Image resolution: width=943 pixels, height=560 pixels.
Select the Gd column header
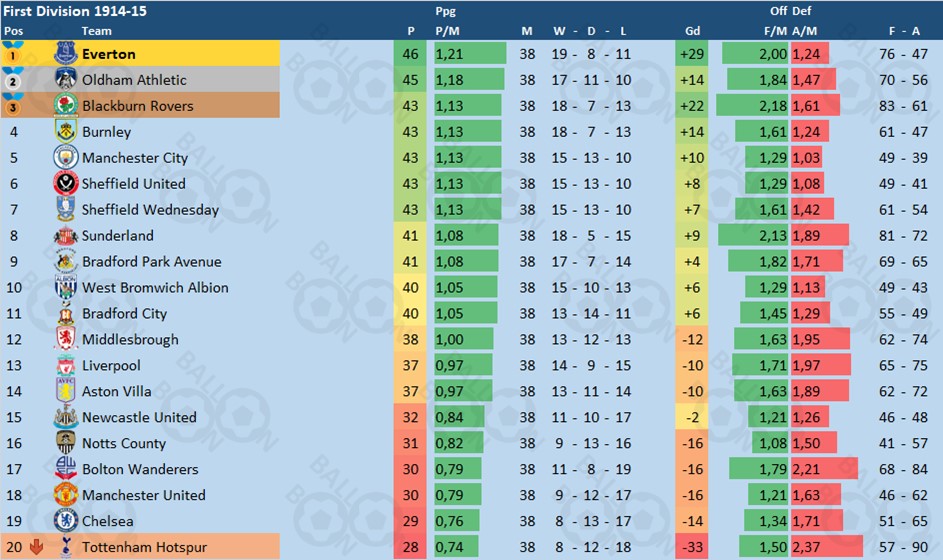pos(692,31)
